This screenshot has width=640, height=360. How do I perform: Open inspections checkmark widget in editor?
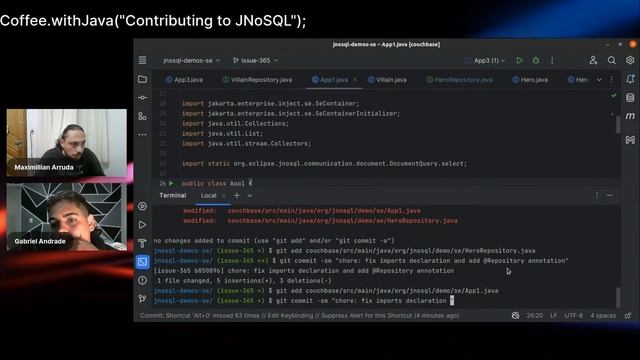(x=613, y=95)
